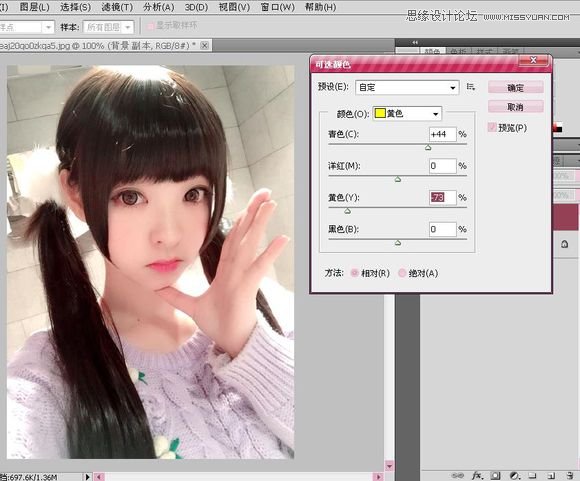Screen dimensions: 580x481
Task: Open the 预设(E) preset dropdown
Action: (x=407, y=87)
